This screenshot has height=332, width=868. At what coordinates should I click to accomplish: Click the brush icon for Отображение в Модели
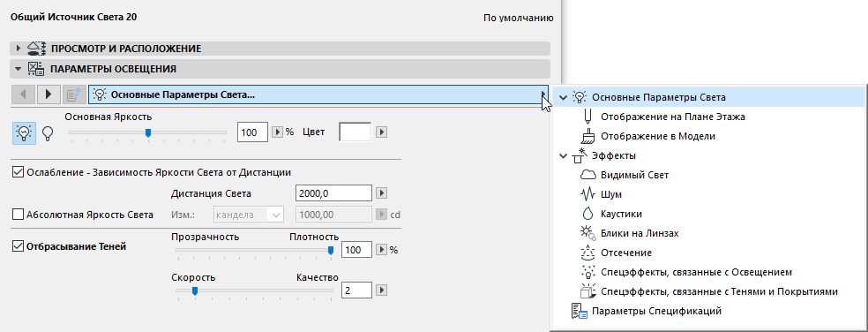tap(587, 136)
